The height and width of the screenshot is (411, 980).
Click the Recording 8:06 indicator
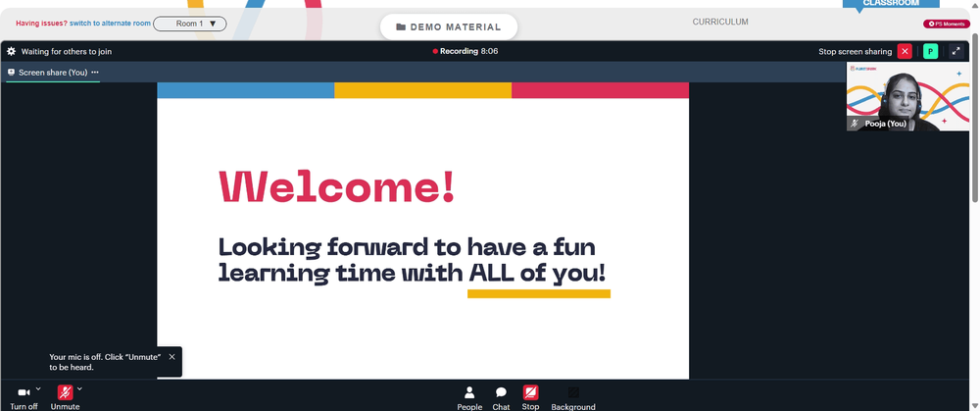(x=465, y=51)
